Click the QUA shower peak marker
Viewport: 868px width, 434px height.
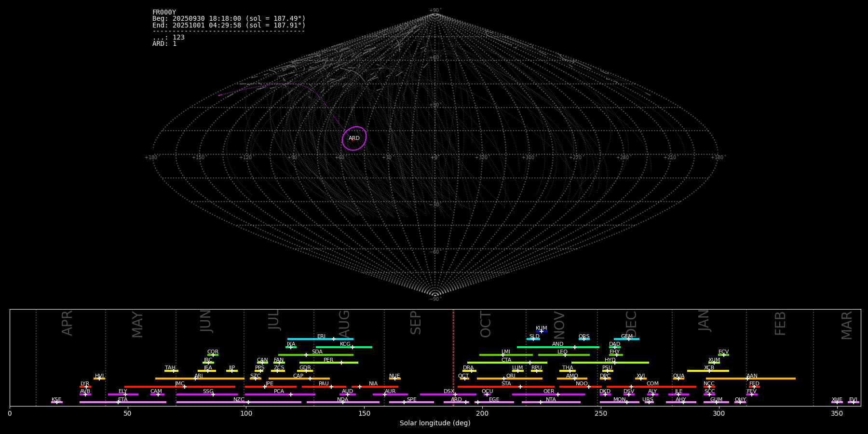(678, 379)
